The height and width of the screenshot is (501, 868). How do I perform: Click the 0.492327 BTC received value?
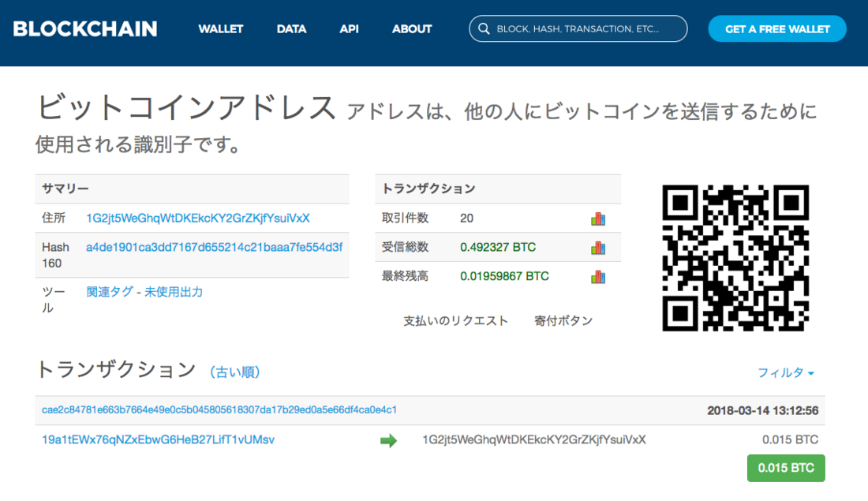[498, 248]
